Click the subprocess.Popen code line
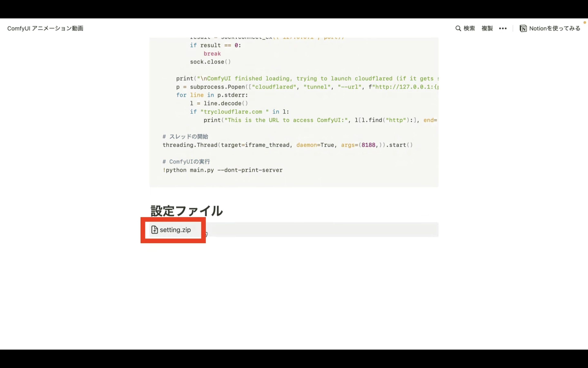This screenshot has height=368, width=588. pyautogui.click(x=307, y=87)
